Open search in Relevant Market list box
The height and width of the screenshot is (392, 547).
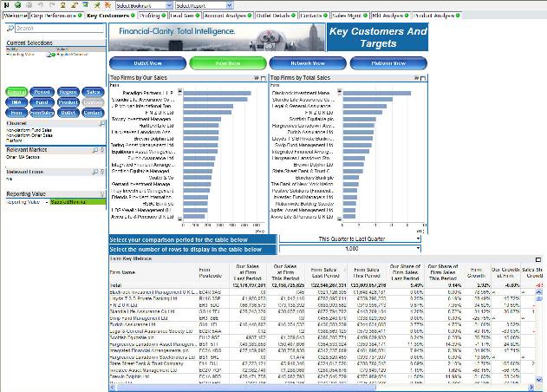tap(95, 150)
